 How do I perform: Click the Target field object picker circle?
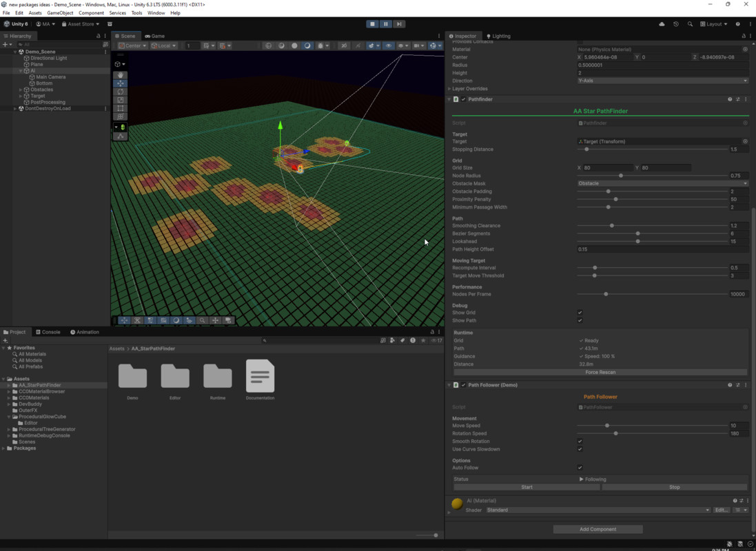click(x=745, y=142)
